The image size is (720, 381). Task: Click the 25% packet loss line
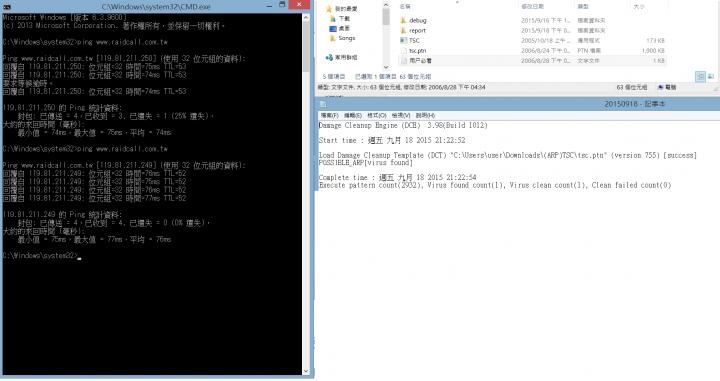coord(116,116)
